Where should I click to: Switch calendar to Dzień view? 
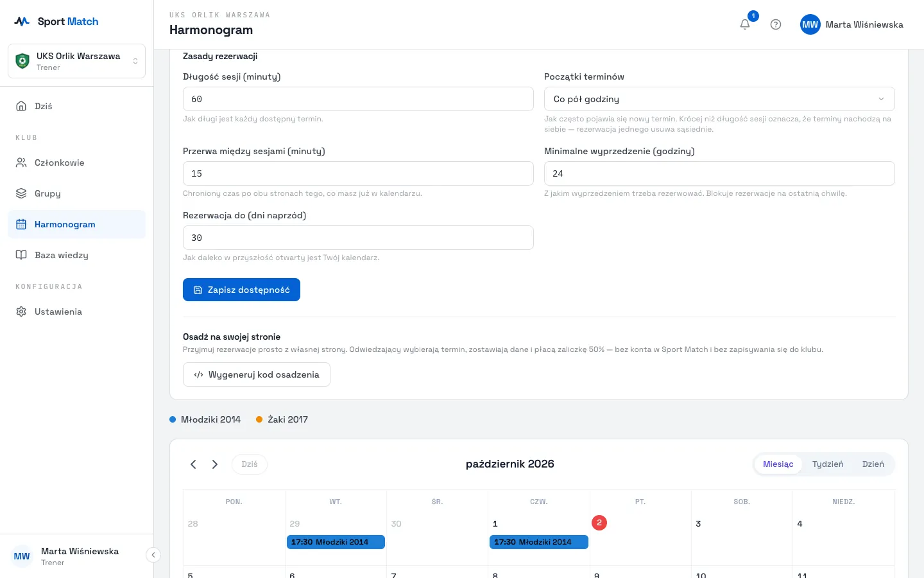tap(873, 464)
